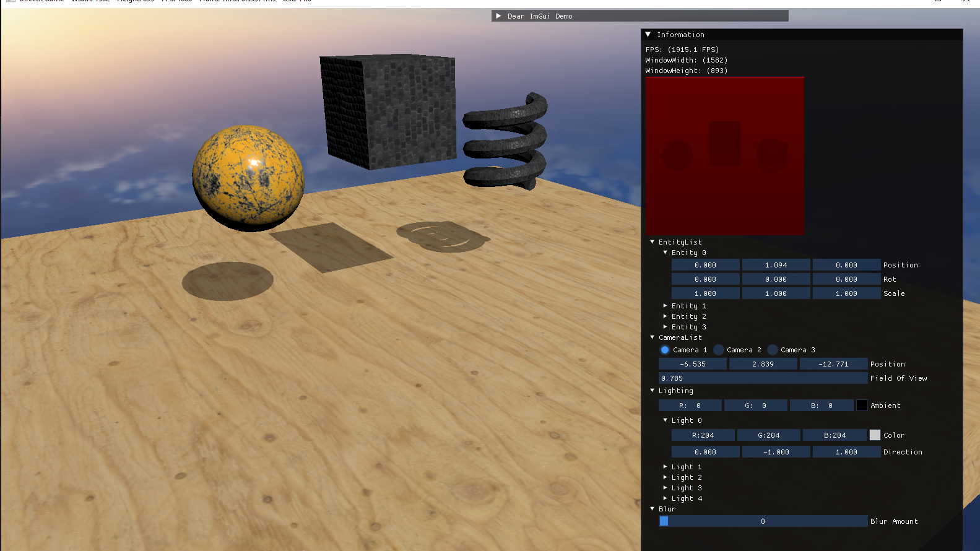The width and height of the screenshot is (980, 551).
Task: Click Entity 0 Position Y field 1.094
Action: (x=776, y=265)
